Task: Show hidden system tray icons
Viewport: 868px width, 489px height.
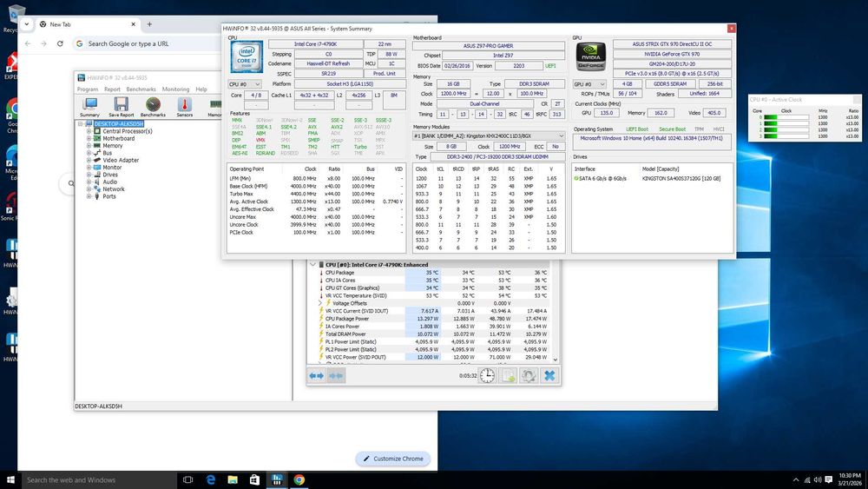Action: 796,479
